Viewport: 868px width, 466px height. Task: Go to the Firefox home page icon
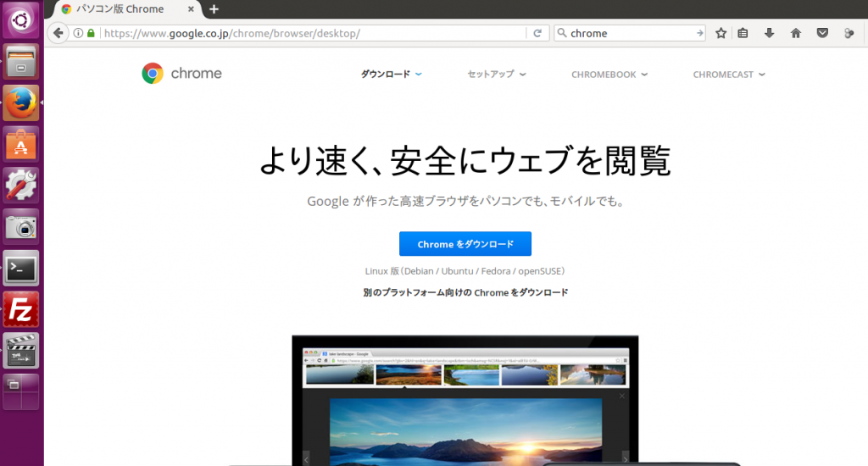(x=795, y=33)
